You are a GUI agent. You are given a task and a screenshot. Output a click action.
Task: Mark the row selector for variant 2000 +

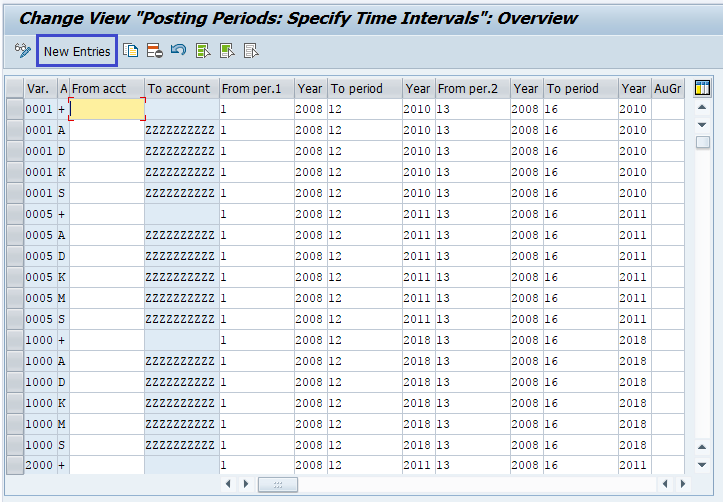pyautogui.click(x=14, y=466)
